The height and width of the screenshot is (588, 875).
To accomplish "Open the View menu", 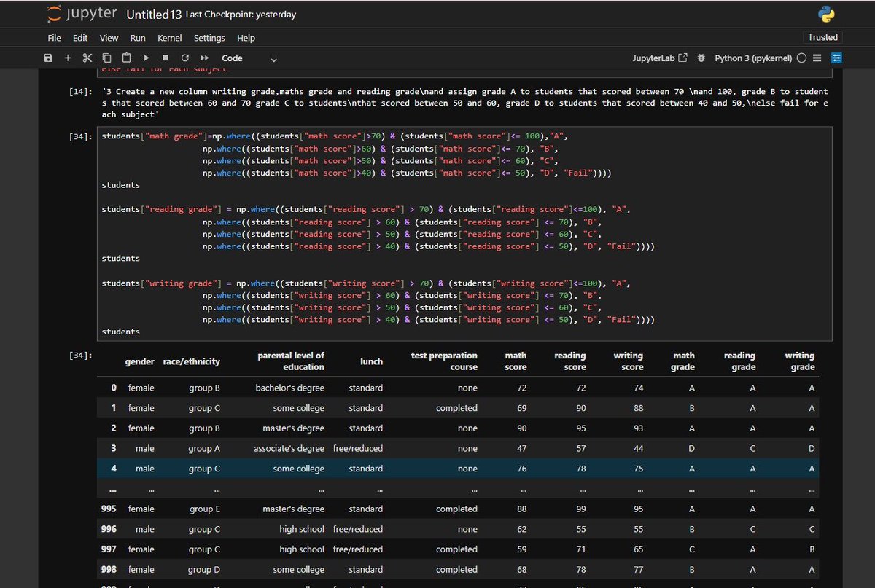I will pyautogui.click(x=109, y=38).
